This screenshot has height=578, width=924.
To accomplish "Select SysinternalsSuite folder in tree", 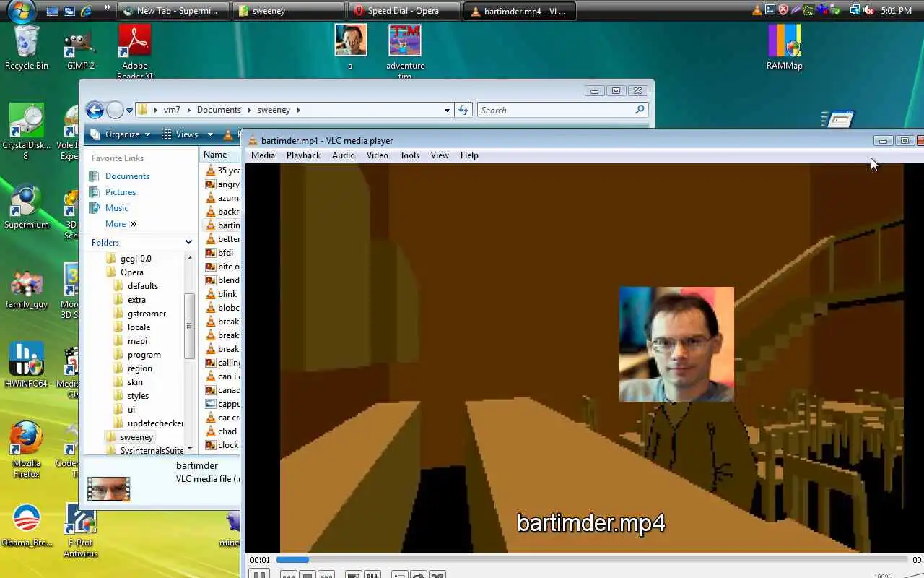I will click(x=145, y=450).
